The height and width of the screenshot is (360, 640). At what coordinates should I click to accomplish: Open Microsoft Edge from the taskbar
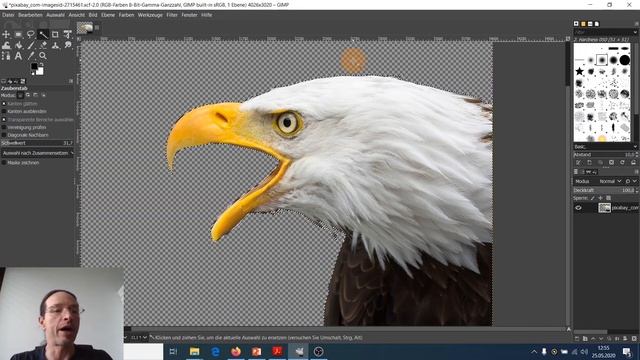pos(215,351)
